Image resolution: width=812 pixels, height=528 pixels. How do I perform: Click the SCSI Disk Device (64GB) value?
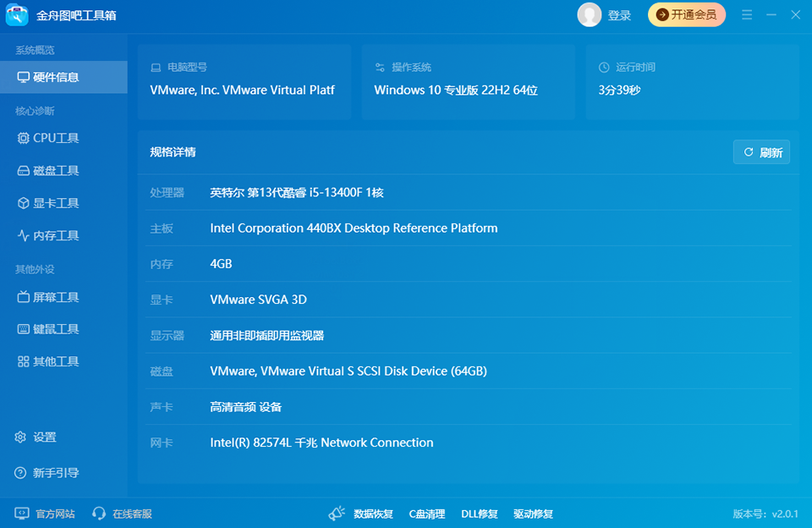coord(348,371)
